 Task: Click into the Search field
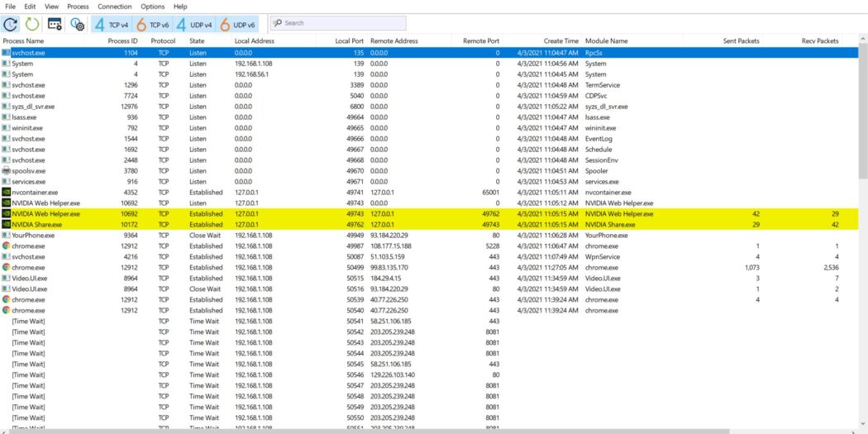(x=338, y=23)
